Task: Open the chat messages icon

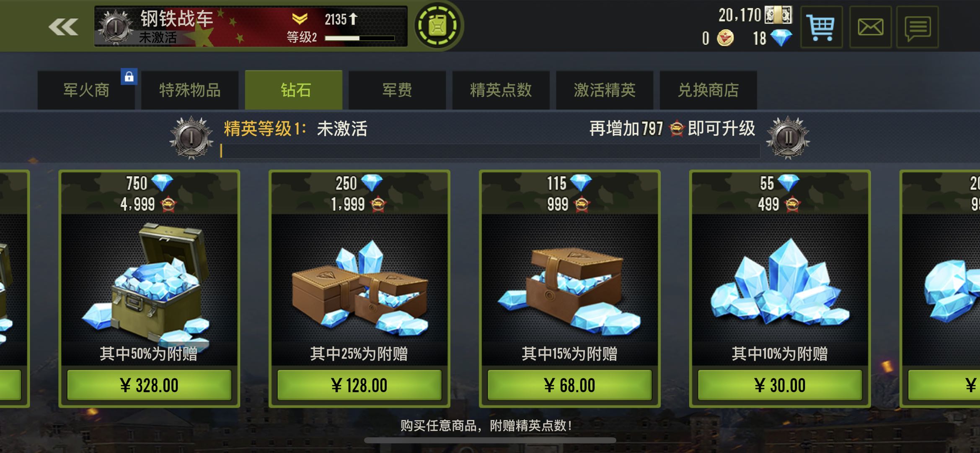Action: click(918, 27)
